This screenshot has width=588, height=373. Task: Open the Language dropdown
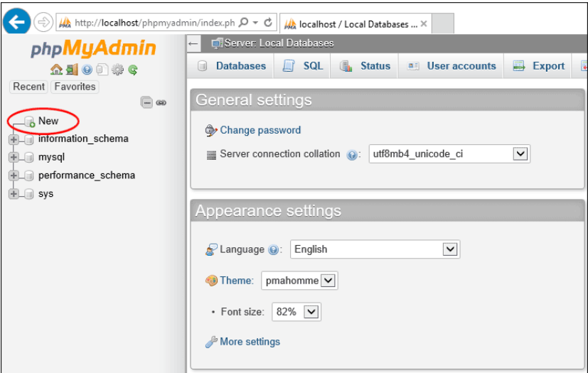375,249
